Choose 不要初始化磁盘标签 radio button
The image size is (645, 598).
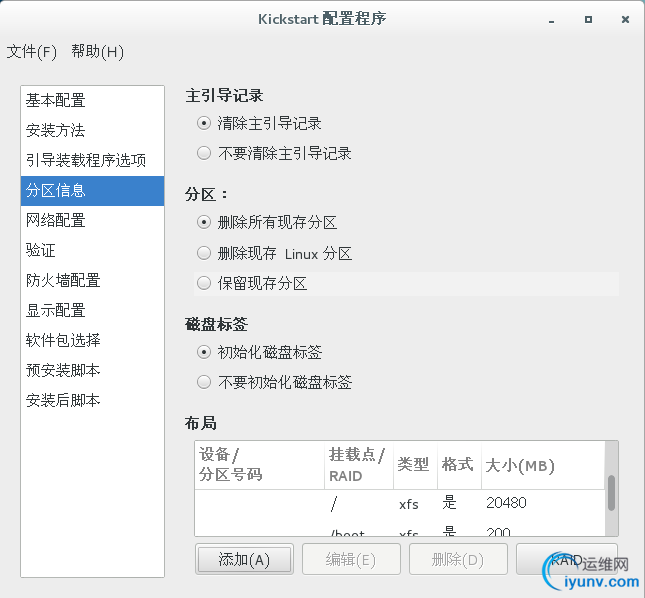tap(204, 382)
